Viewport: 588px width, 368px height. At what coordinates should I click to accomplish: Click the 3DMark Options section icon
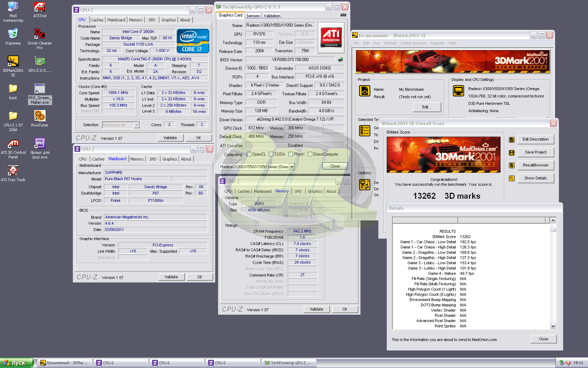(x=365, y=185)
